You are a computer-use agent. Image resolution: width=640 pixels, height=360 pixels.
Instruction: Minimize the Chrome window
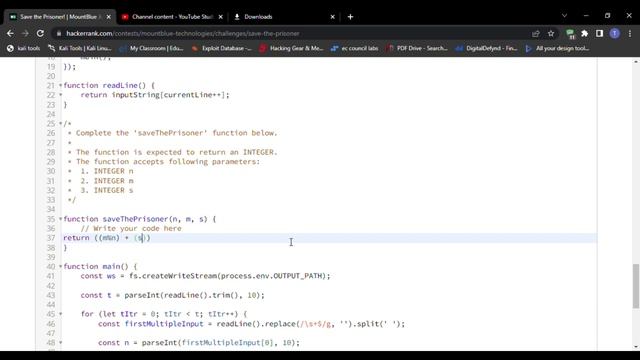click(586, 16)
